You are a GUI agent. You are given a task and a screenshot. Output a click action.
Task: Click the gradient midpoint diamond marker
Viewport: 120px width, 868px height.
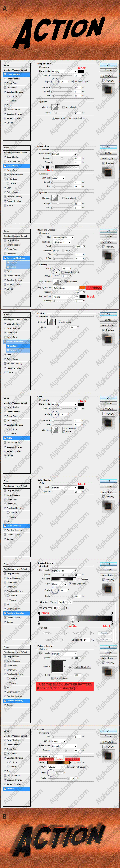coord(78,622)
